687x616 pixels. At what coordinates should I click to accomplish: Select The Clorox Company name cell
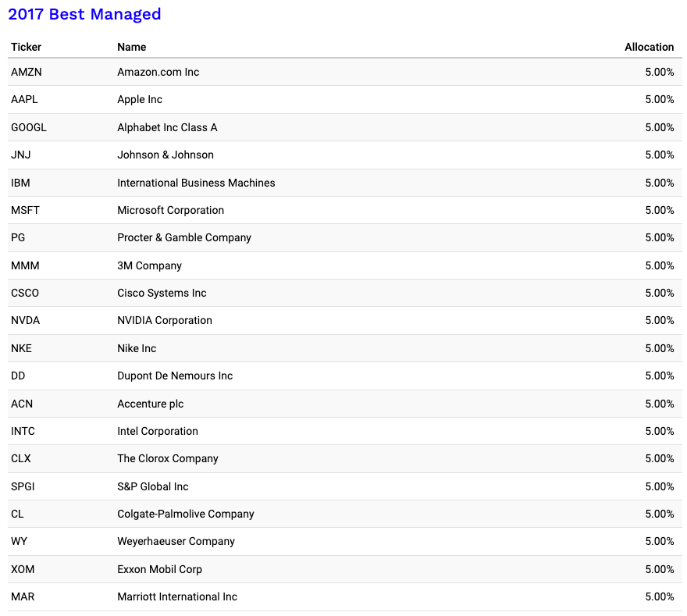pos(167,459)
